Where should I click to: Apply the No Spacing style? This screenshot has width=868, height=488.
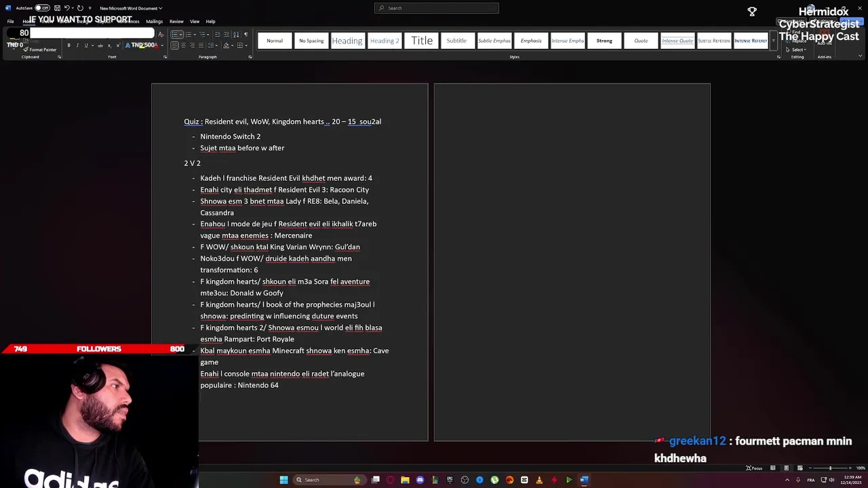311,41
